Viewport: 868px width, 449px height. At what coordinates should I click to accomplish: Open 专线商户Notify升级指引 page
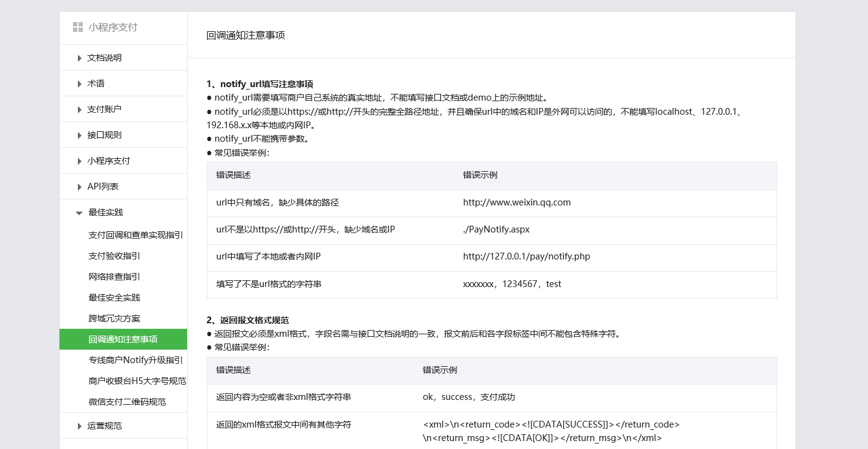tap(135, 360)
